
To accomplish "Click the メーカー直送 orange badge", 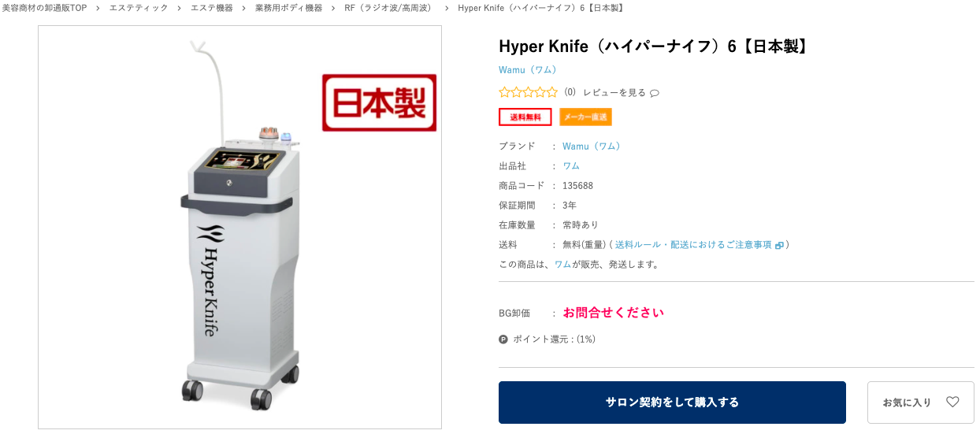I will (585, 117).
